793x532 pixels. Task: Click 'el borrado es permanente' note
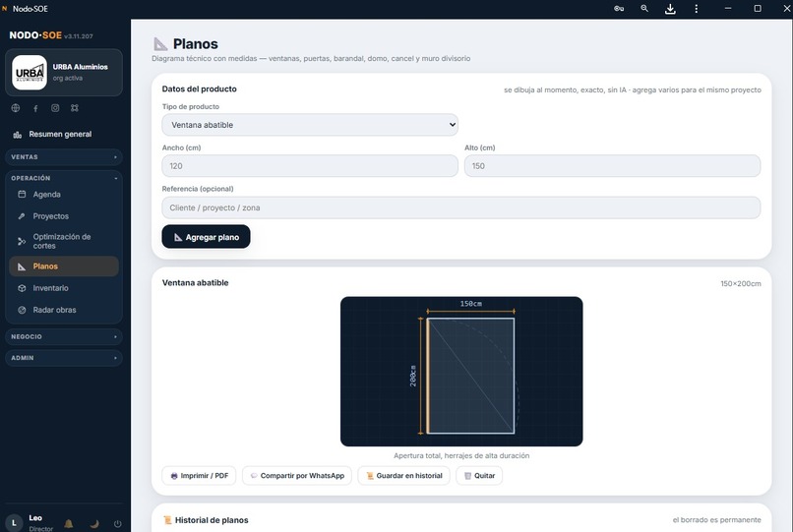pos(716,520)
